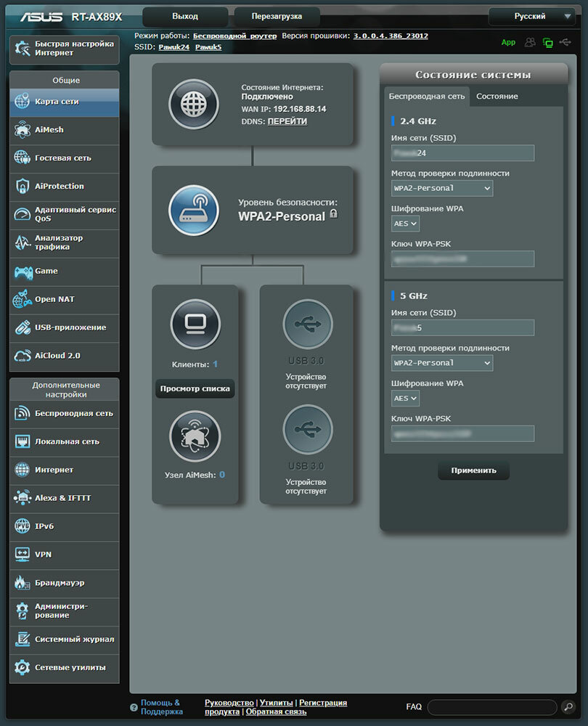Click the Internet globe status icon
This screenshot has width=588, height=726.
(194, 104)
